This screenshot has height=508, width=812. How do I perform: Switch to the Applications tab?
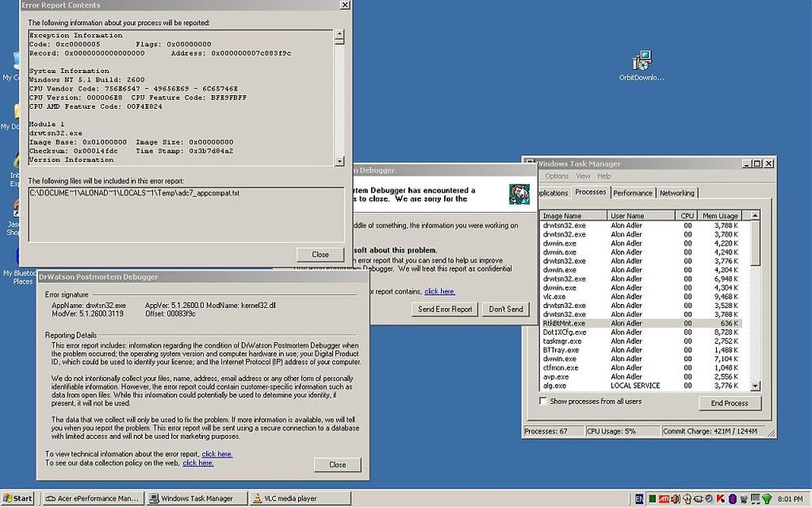554,193
